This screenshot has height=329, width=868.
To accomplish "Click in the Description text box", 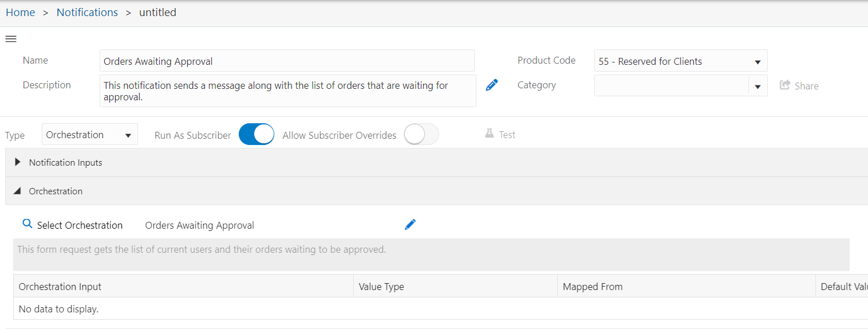I will [288, 91].
